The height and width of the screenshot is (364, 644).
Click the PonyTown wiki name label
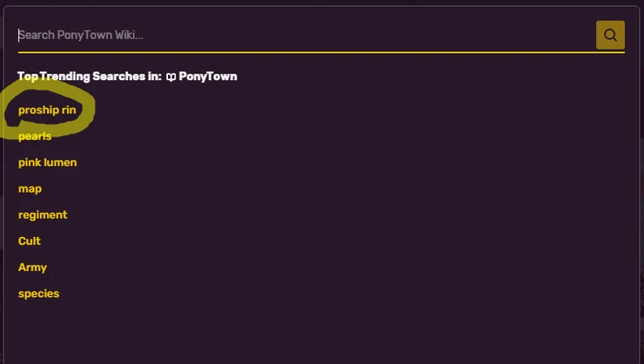click(x=208, y=77)
